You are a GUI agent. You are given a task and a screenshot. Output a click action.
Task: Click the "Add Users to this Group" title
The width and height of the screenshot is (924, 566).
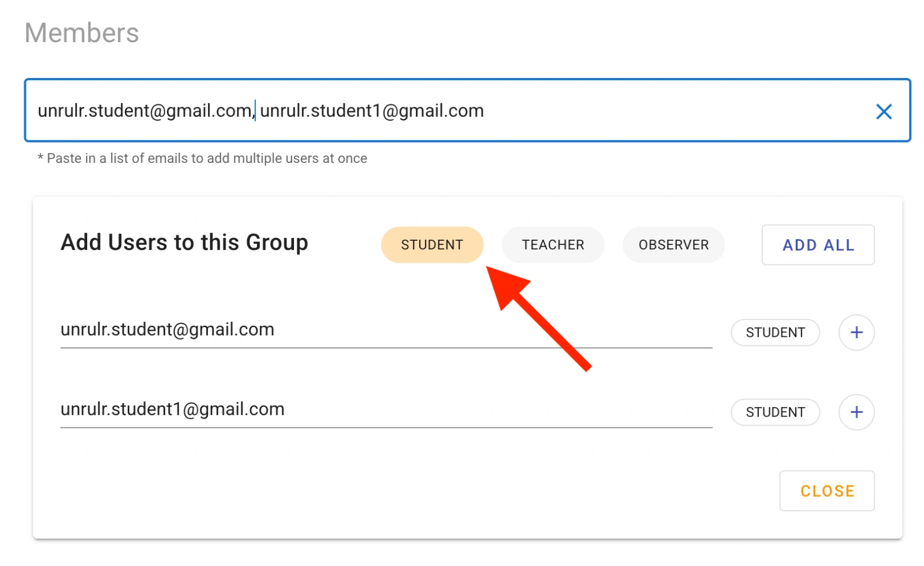[x=184, y=243]
